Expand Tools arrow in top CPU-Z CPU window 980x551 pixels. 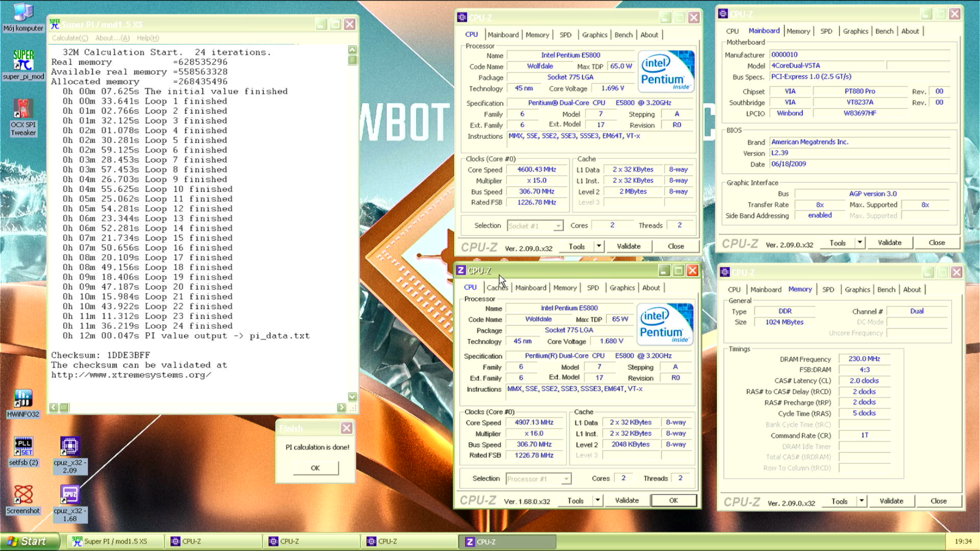tap(599, 246)
